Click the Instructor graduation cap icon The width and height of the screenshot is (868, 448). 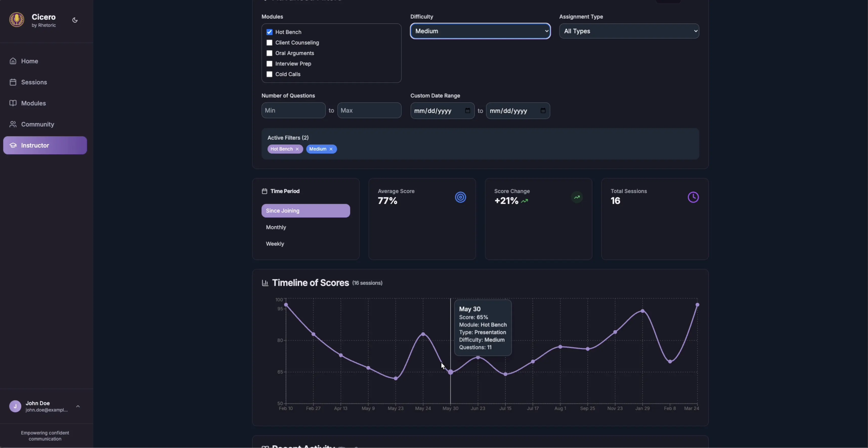click(13, 145)
